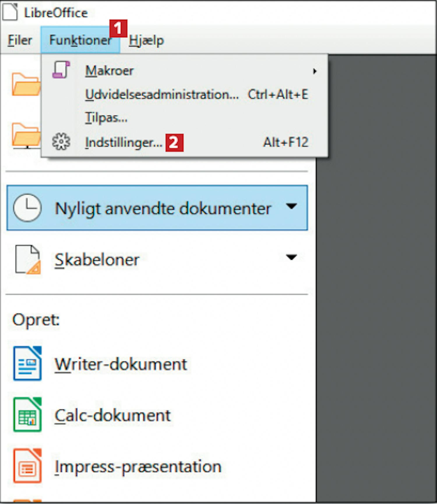Click the orange Impress presentation icon
This screenshot has height=504, width=437.
tap(27, 466)
